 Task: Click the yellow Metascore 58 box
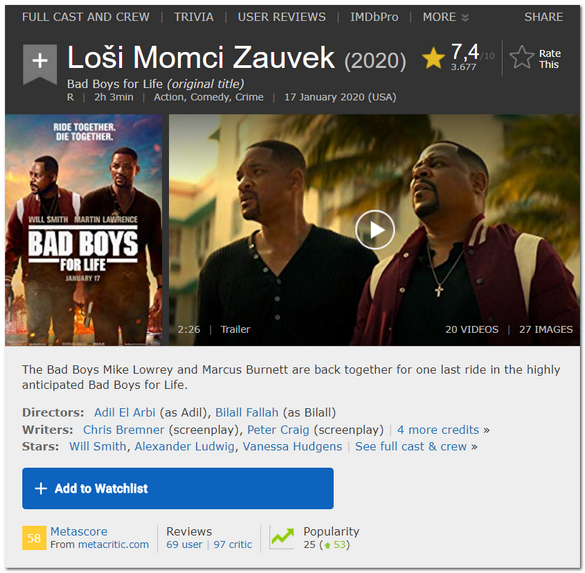point(34,538)
